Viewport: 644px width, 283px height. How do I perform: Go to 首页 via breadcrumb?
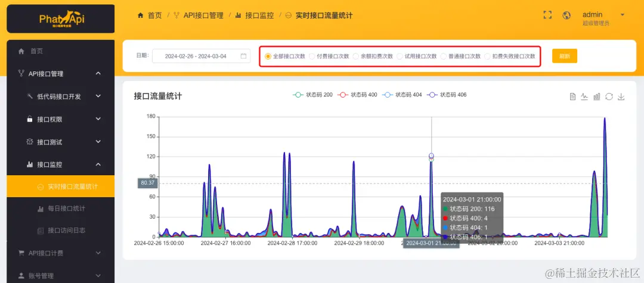tap(155, 15)
